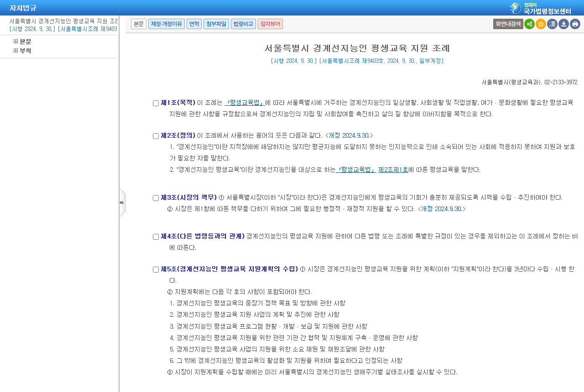Click the <개정 2024.9.30.> note in 제3조

(442, 209)
